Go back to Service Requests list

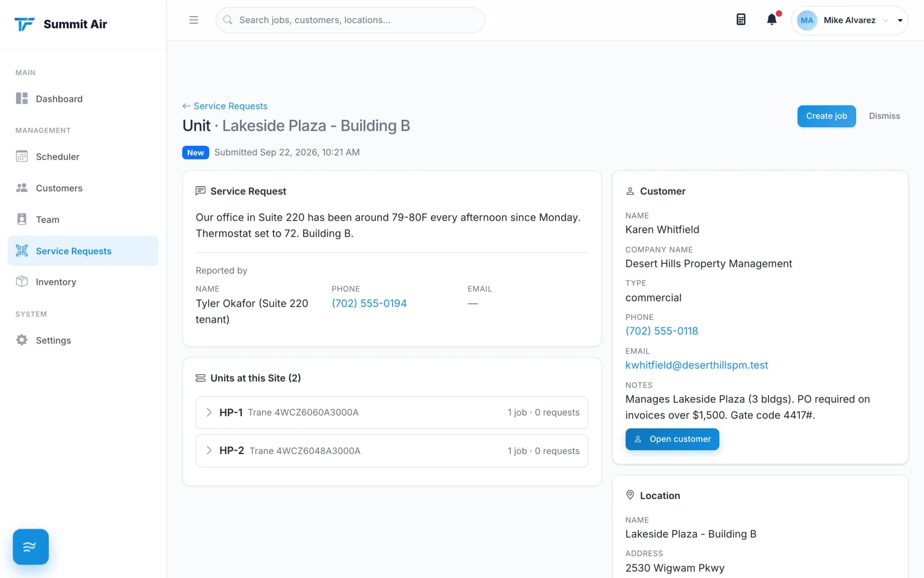point(225,106)
